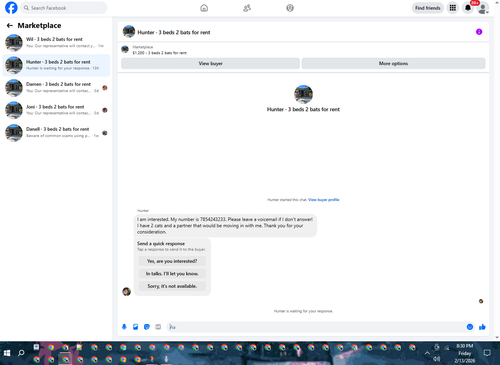Open the volume control in system tray
The height and width of the screenshot is (365, 500).
pos(436,359)
